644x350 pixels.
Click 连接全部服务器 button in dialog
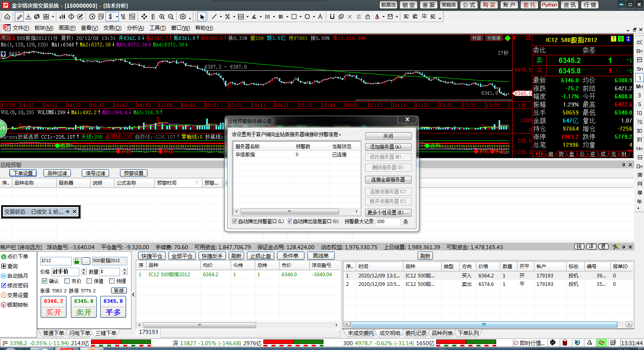(x=388, y=179)
